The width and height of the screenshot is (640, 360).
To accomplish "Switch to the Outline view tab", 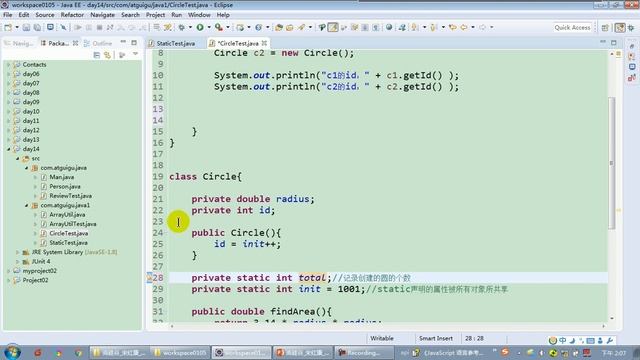I will point(98,43).
